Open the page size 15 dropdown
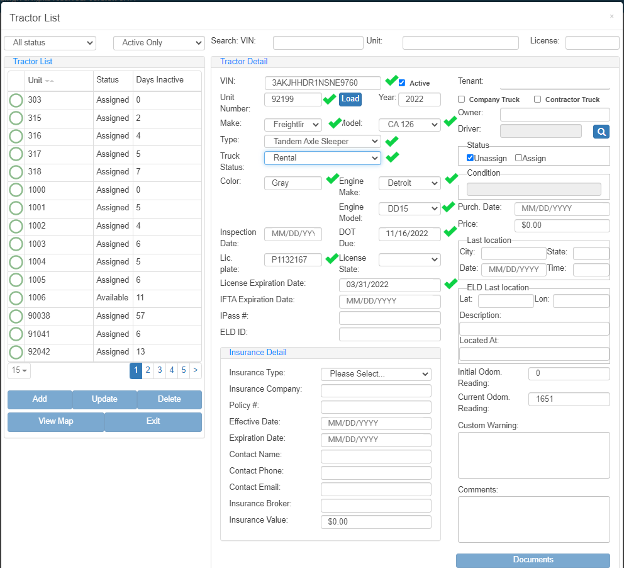 (x=19, y=370)
